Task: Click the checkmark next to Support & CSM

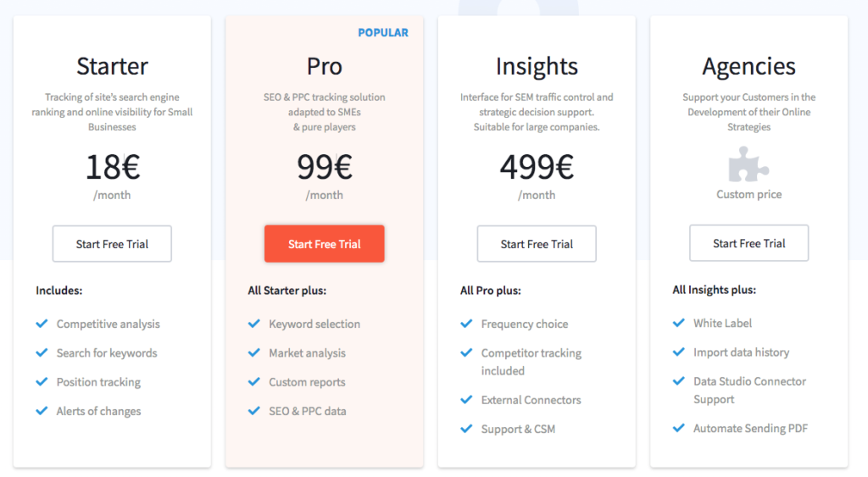Action: click(x=466, y=429)
